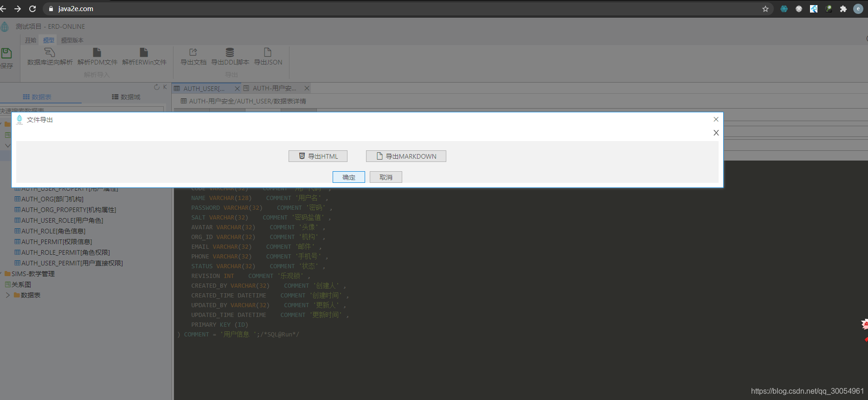Select the AUTH_USER editor tab
Viewport: 868px width, 400px height.
click(204, 89)
